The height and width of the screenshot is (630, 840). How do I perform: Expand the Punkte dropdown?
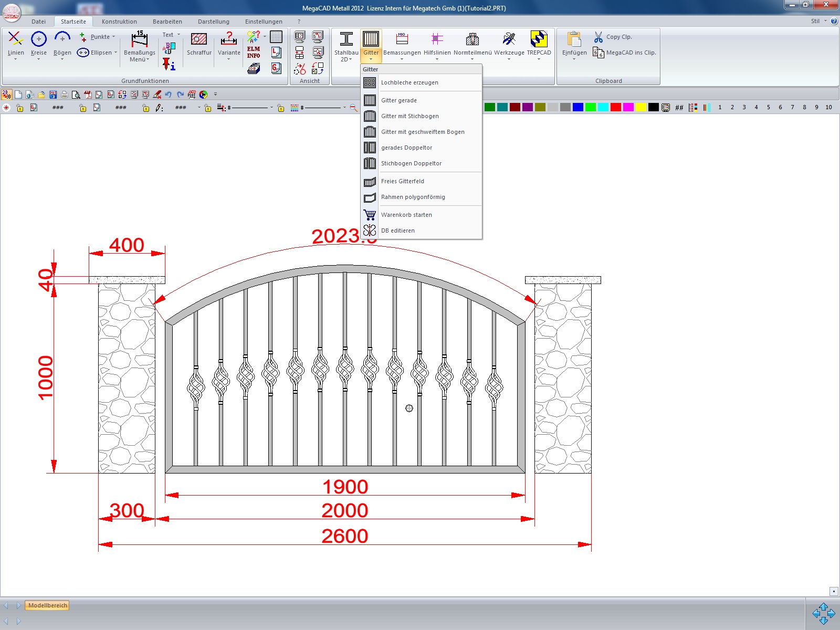tap(113, 37)
